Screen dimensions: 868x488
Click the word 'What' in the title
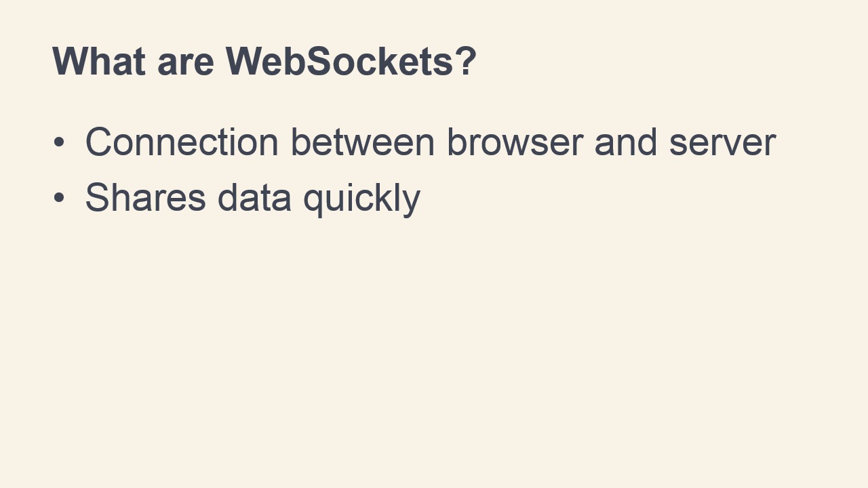99,61
